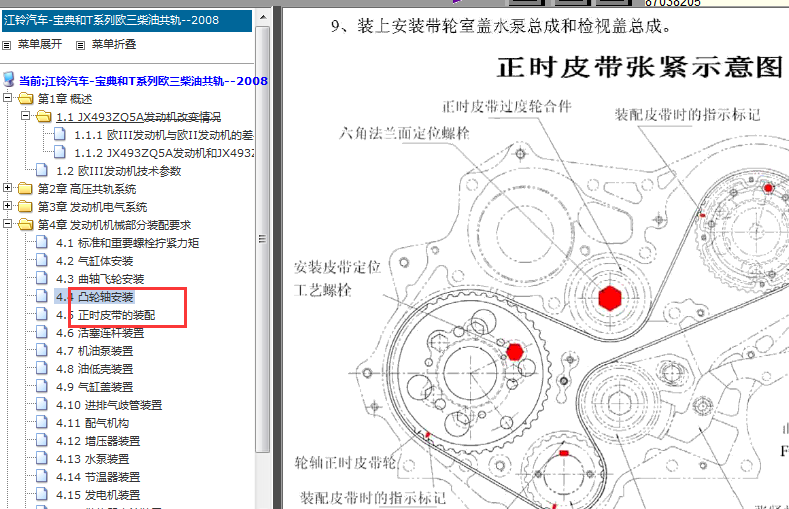Collapse all menus via 菜单折叠 link
The height and width of the screenshot is (509, 789).
pos(114,44)
